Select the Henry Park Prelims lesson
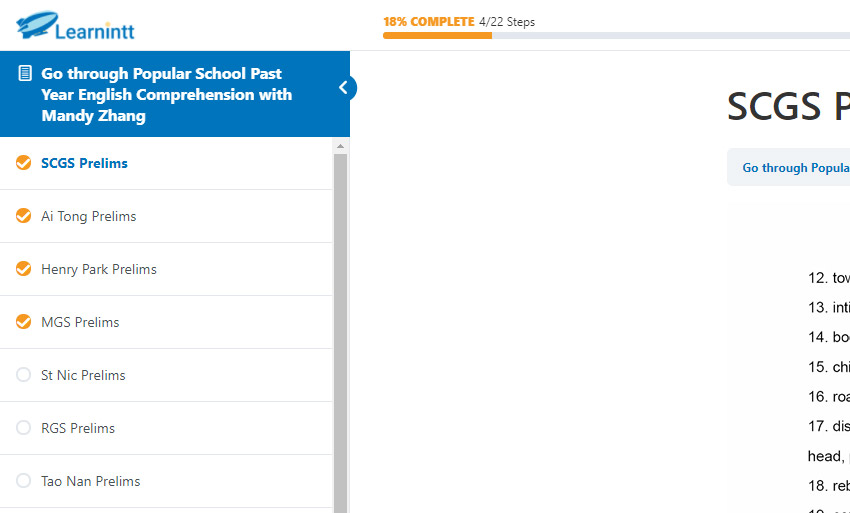The height and width of the screenshot is (513, 850). click(166, 270)
